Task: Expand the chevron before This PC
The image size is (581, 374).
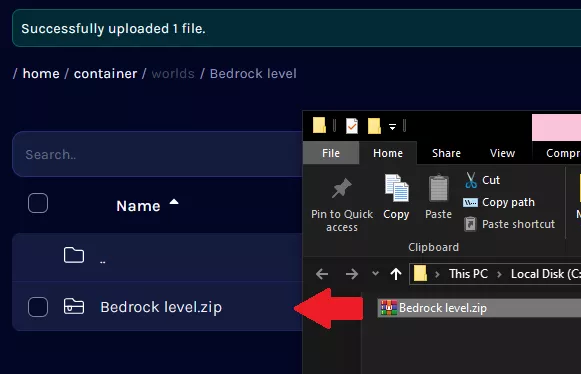Action: coord(437,274)
